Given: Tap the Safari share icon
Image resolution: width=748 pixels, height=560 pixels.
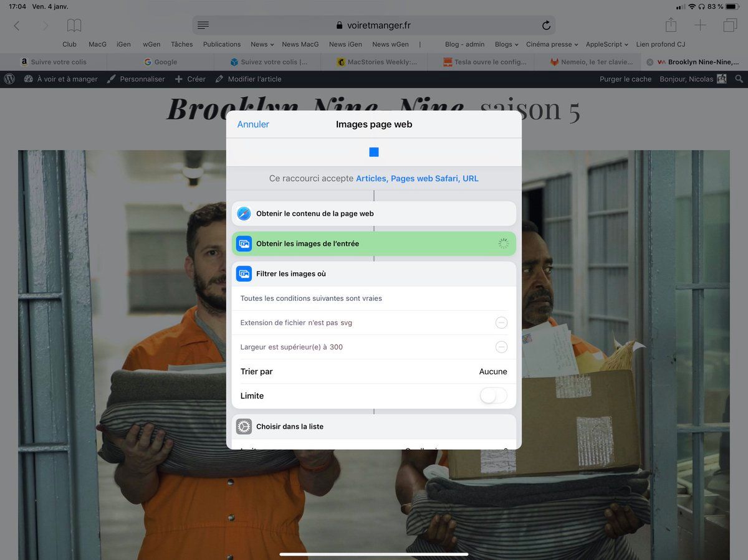Looking at the screenshot, I should tap(671, 25).
